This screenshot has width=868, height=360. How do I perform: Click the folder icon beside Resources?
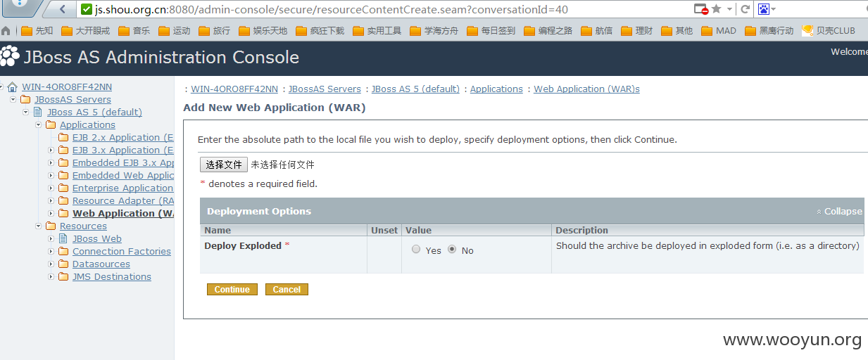pos(51,226)
